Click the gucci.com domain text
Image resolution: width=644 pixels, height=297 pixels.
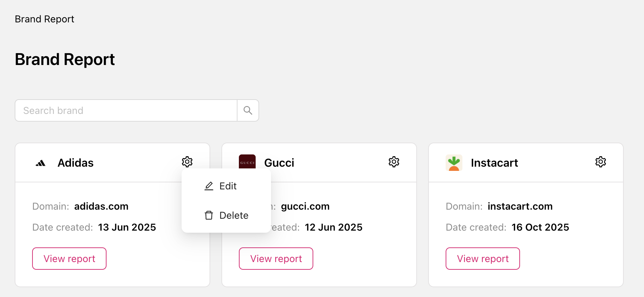click(x=305, y=206)
